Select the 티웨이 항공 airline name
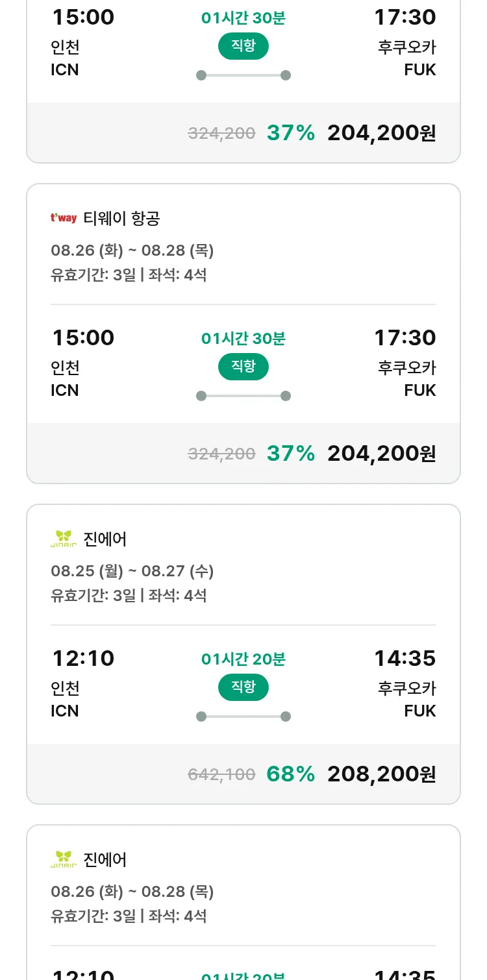This screenshot has width=487, height=980. coord(121,219)
